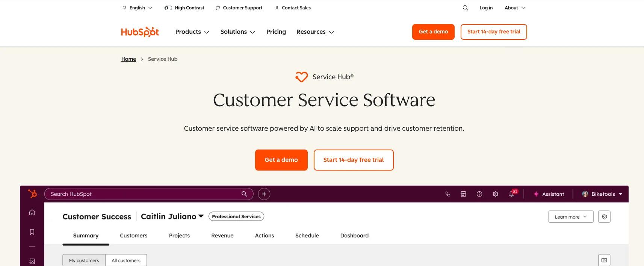
Task: Click the Customer Support chat icon
Action: click(218, 8)
